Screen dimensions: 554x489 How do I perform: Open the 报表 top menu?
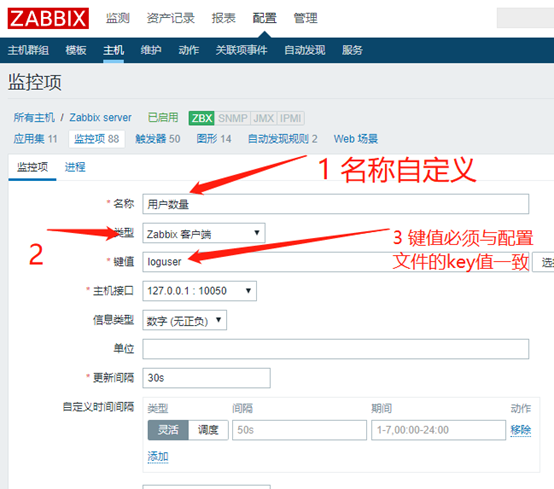[223, 18]
